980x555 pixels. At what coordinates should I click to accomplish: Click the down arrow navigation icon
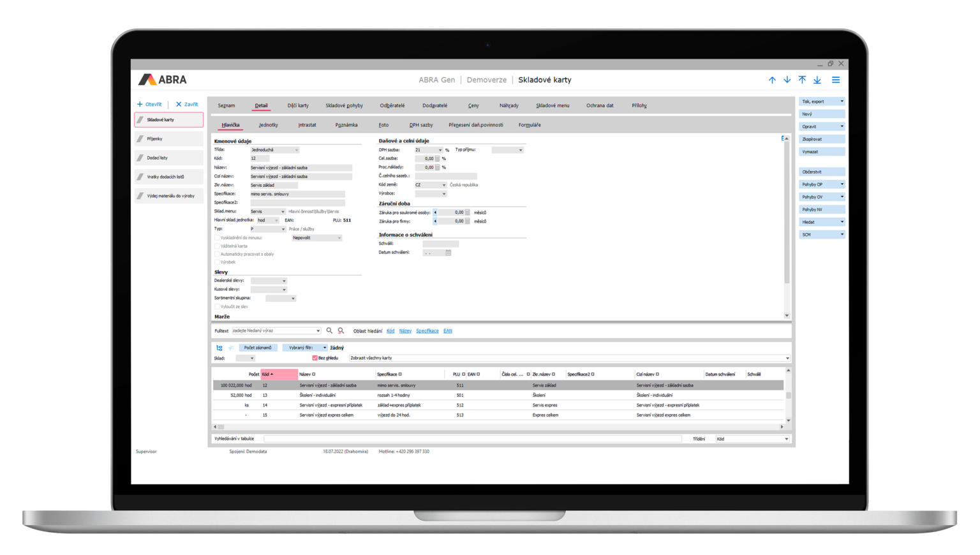[787, 80]
